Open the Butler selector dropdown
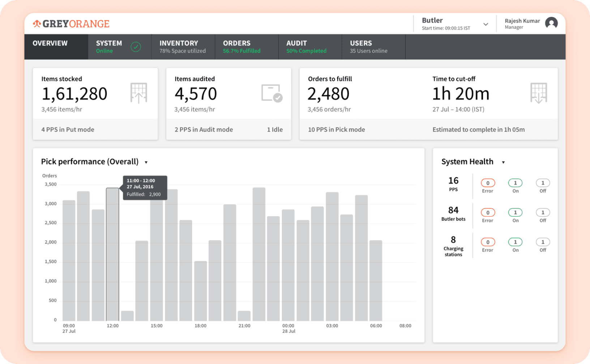The image size is (590, 364). pyautogui.click(x=486, y=23)
